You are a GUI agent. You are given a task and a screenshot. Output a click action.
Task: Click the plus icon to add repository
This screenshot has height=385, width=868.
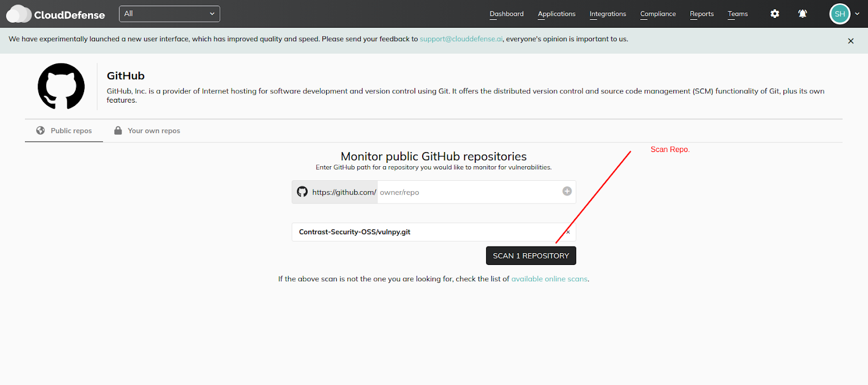click(567, 191)
